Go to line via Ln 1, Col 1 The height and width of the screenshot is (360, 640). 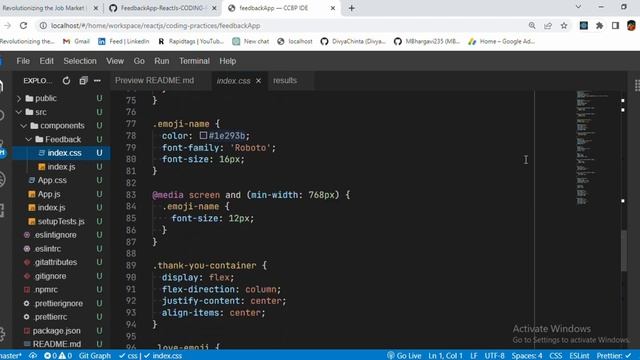point(445,356)
